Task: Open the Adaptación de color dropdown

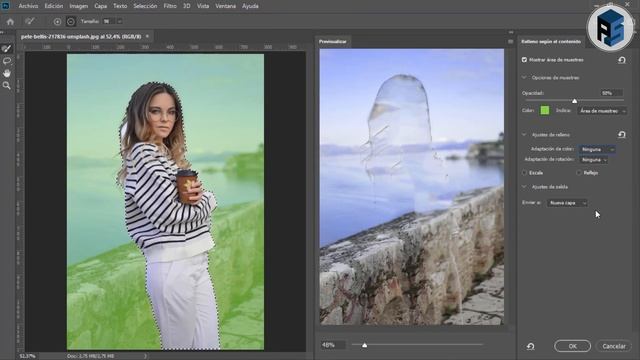Action: click(x=597, y=149)
